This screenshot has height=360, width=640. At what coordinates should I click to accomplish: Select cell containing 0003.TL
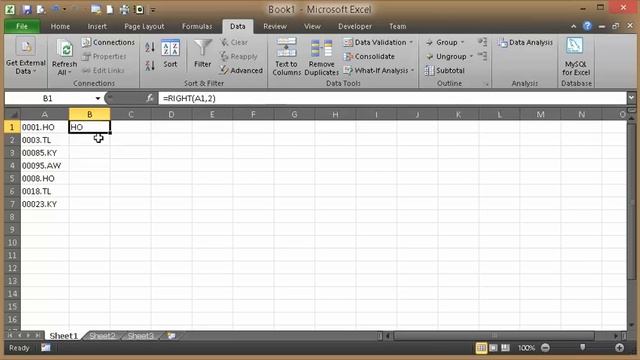point(45,140)
